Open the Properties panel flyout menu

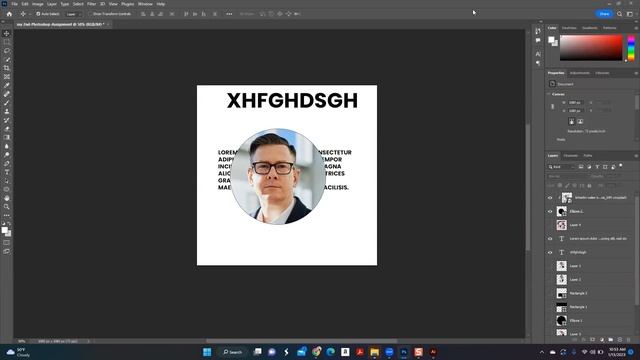pos(636,73)
